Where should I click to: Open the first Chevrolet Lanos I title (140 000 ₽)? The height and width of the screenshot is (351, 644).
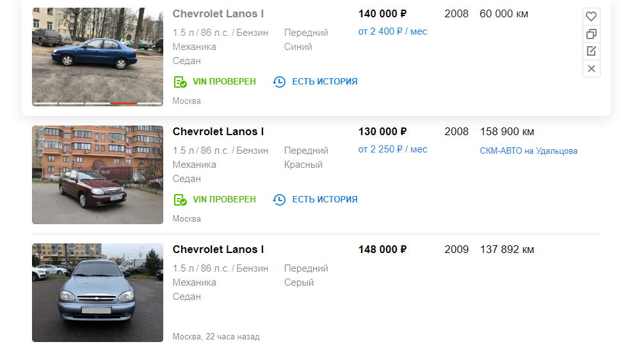pyautogui.click(x=218, y=13)
